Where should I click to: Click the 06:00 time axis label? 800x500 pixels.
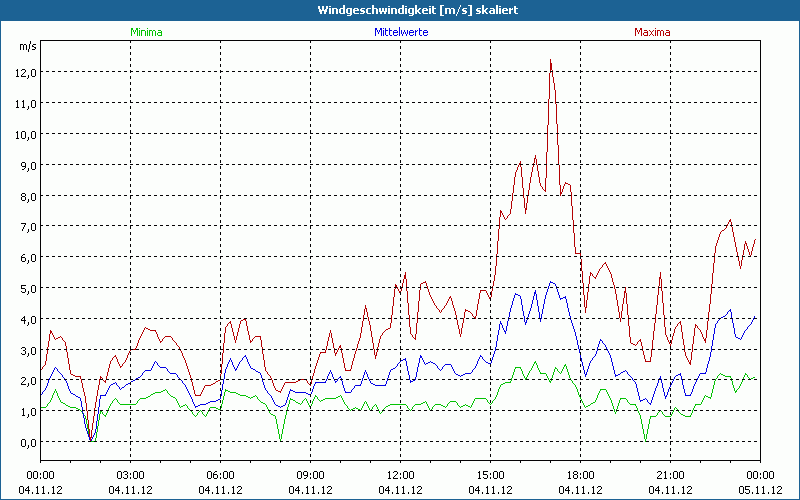pos(220,476)
